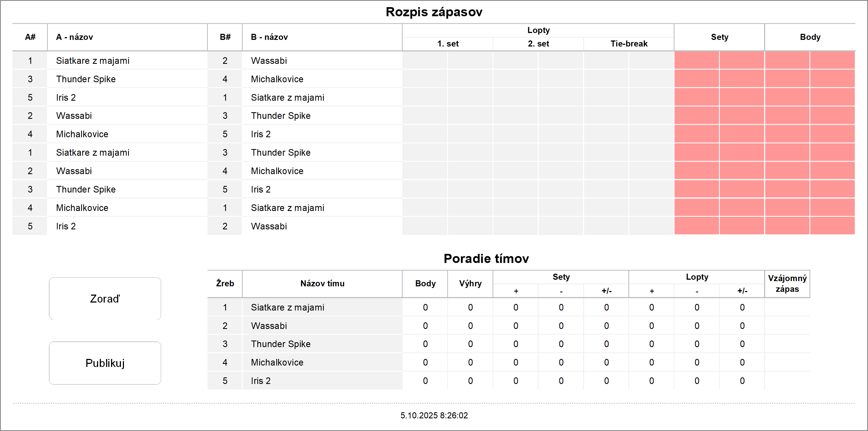Viewport: 868px width, 431px height.
Task: Click the Výhry column header
Action: [x=470, y=284]
